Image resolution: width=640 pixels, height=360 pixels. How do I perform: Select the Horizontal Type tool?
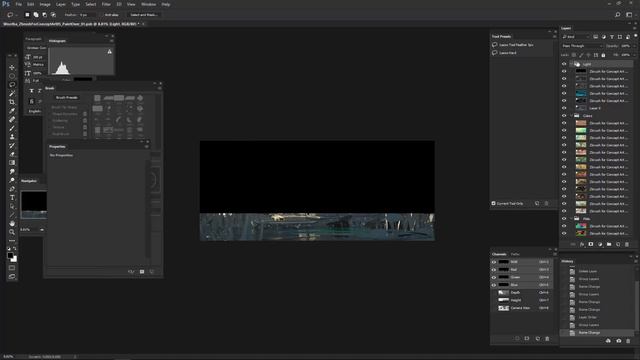(12, 198)
